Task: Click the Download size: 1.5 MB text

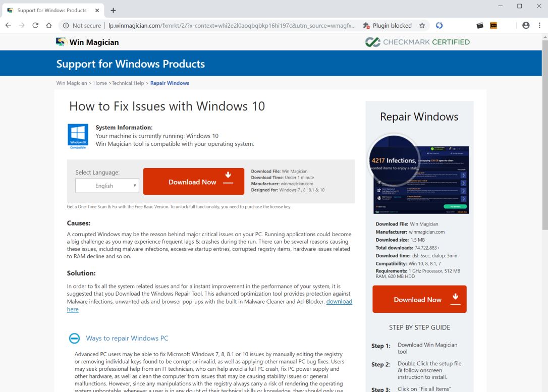Action: (400, 240)
